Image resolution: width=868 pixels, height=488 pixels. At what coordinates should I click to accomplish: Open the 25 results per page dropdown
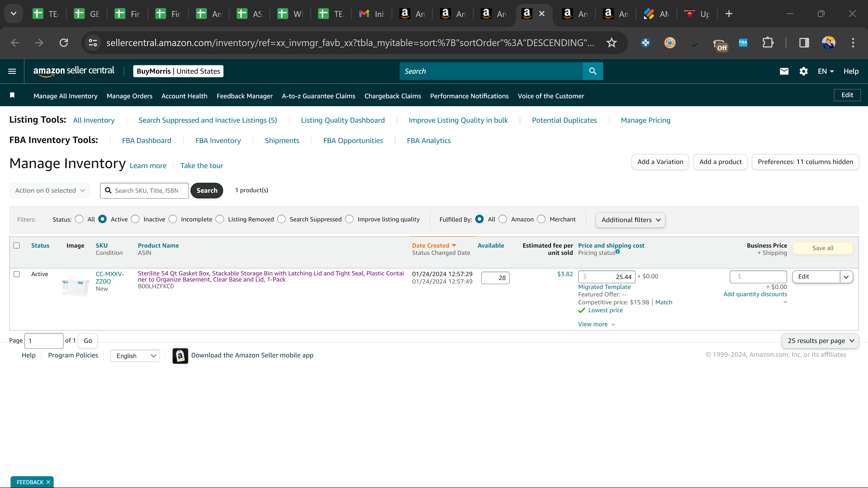click(x=820, y=341)
